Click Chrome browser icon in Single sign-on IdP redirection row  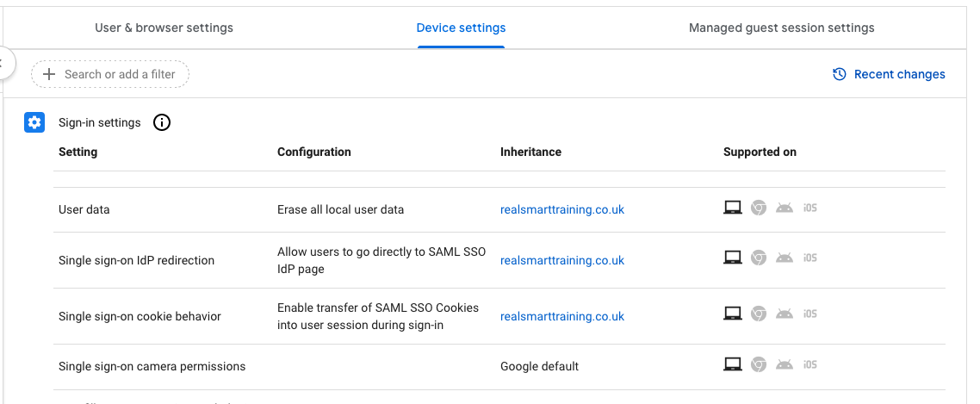tap(758, 258)
